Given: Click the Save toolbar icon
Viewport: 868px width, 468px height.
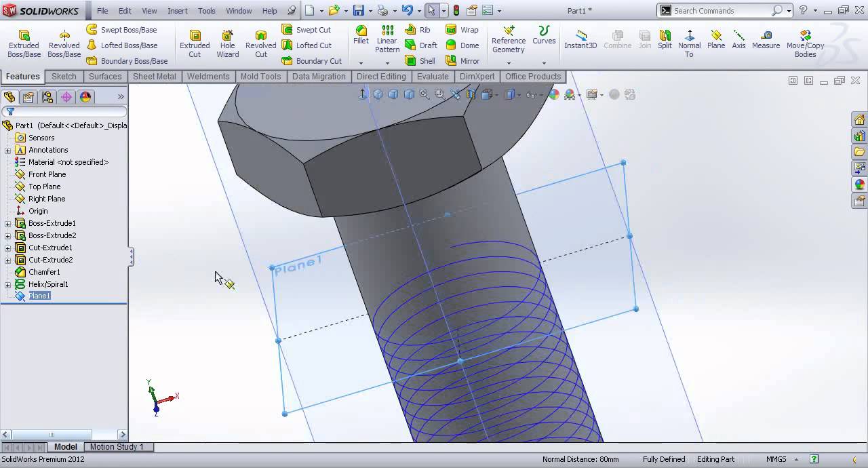Looking at the screenshot, I should 359,11.
